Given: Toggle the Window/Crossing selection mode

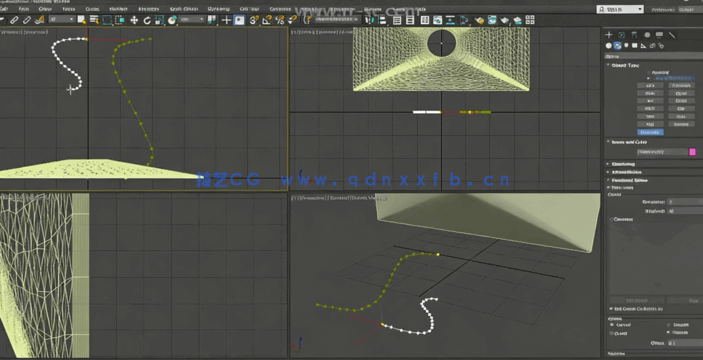Looking at the screenshot, I should coord(119,20).
